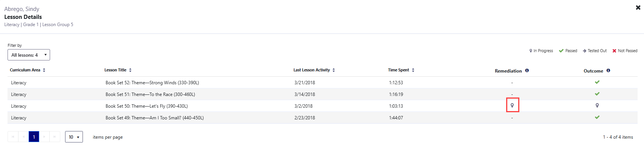Click the 1:03:13 time spent value

[396, 106]
